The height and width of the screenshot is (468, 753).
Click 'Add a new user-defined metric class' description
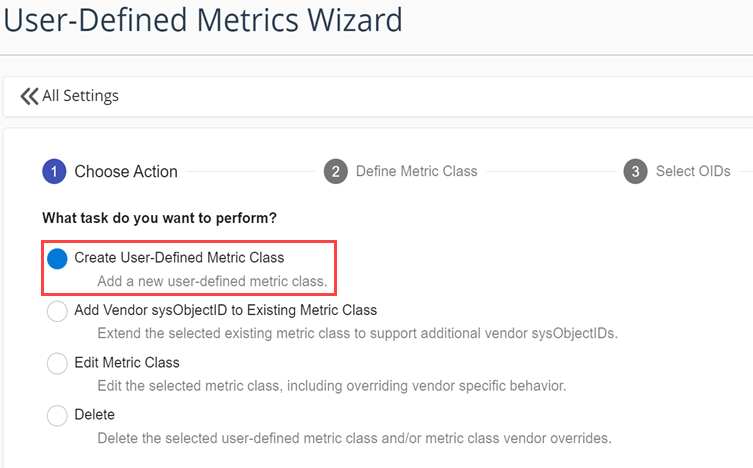[x=212, y=282]
